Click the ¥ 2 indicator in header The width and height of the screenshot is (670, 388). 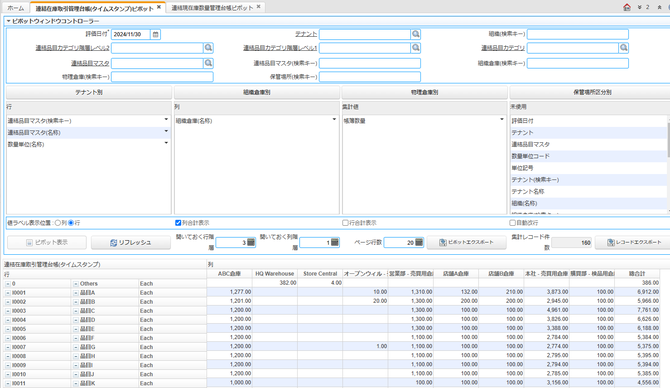[x=644, y=7]
